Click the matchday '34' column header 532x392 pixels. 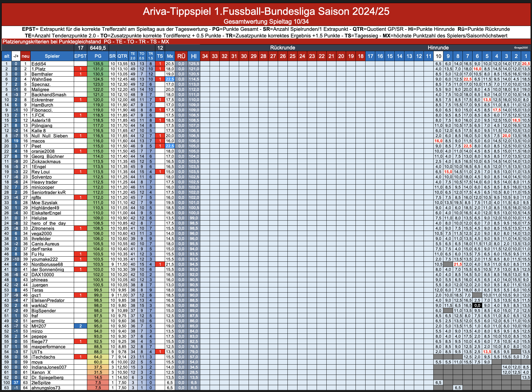pos(205,56)
